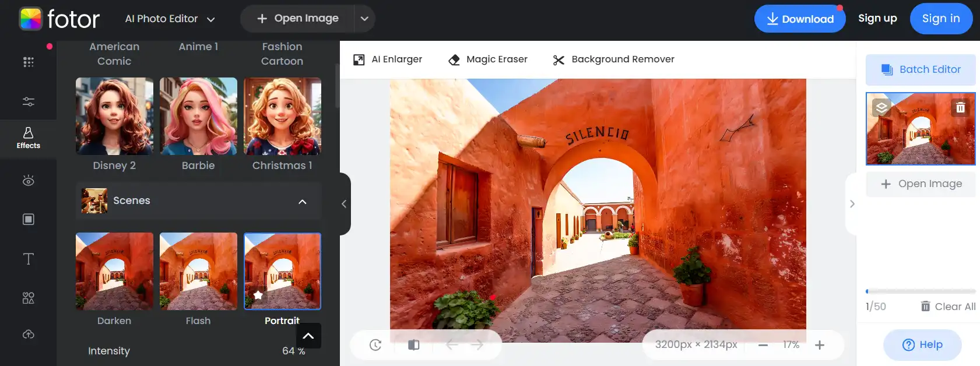Collapse the left effects panel

click(x=344, y=204)
